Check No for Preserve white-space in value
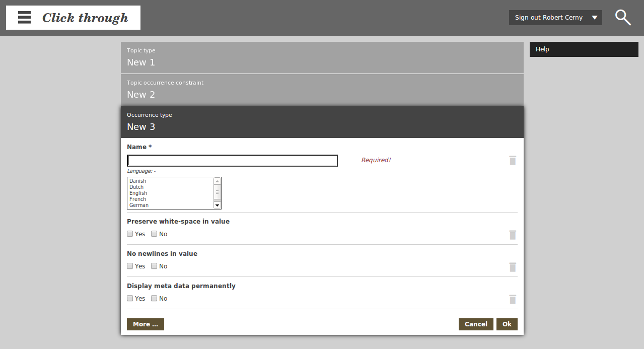644x349 pixels. click(x=154, y=234)
